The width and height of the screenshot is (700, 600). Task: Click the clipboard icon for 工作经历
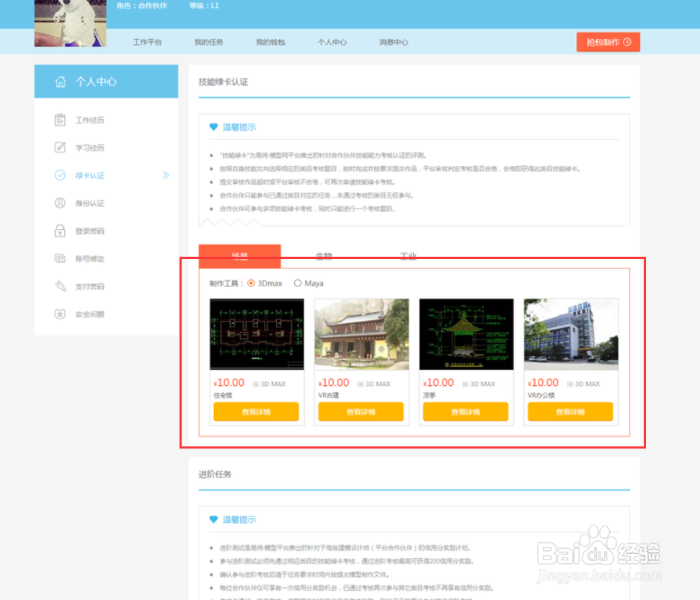point(60,120)
